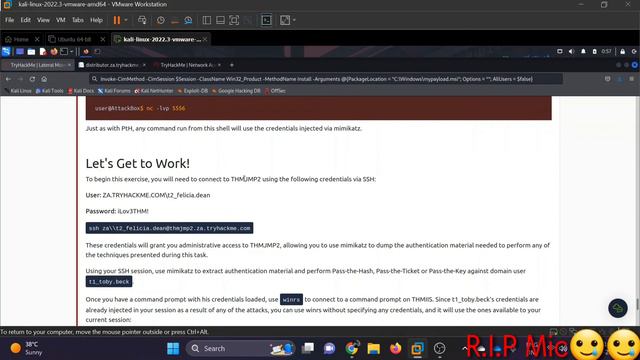Click the floating cloud button at page bottom-right

coord(618,308)
